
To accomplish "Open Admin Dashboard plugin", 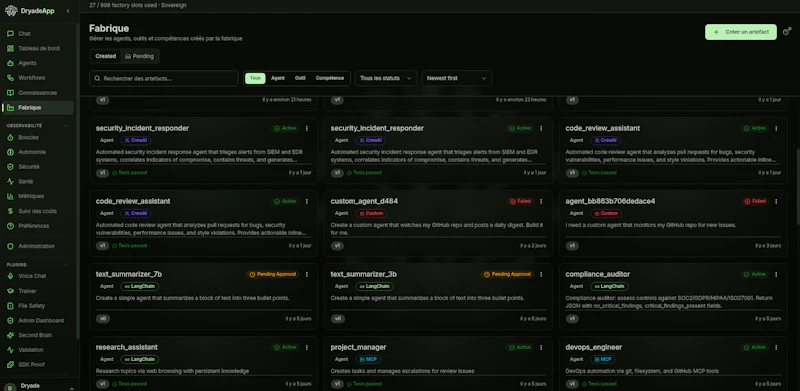I will coord(38,321).
